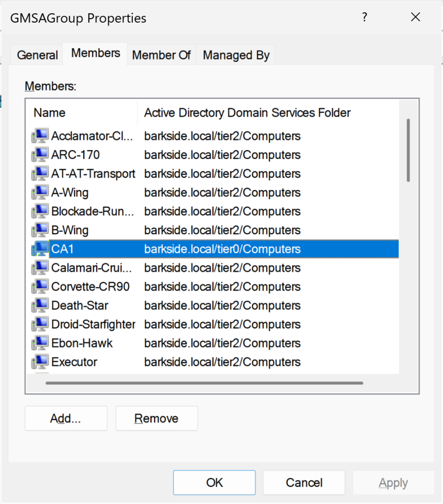
Task: Open the Member Of tab
Action: click(161, 55)
